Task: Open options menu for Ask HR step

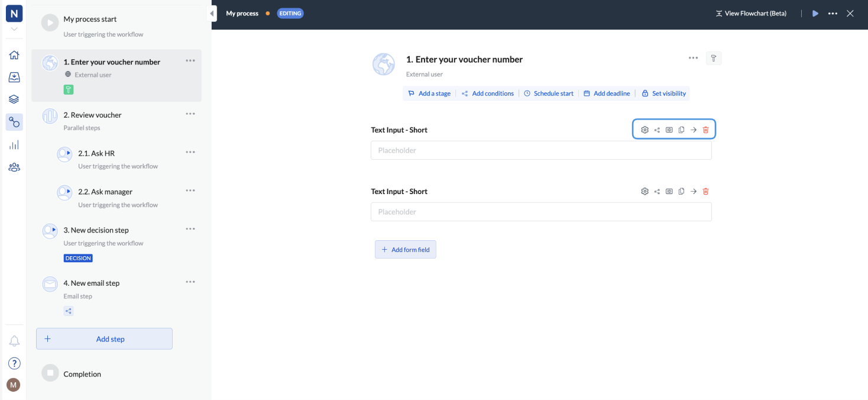Action: tap(190, 152)
